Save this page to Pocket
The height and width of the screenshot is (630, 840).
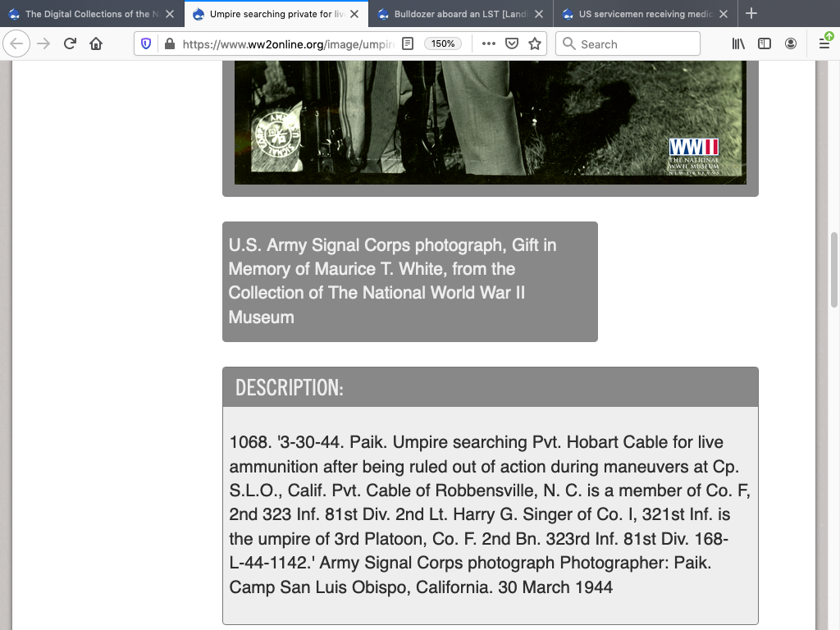click(512, 44)
